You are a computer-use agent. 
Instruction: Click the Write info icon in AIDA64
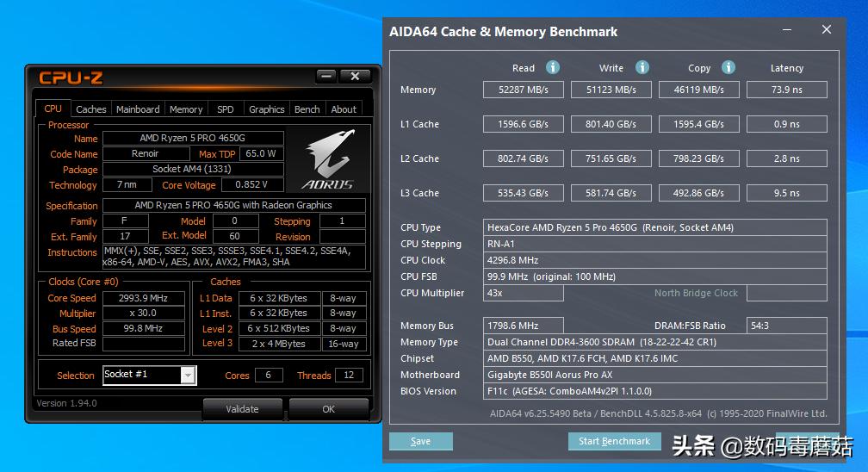click(642, 67)
